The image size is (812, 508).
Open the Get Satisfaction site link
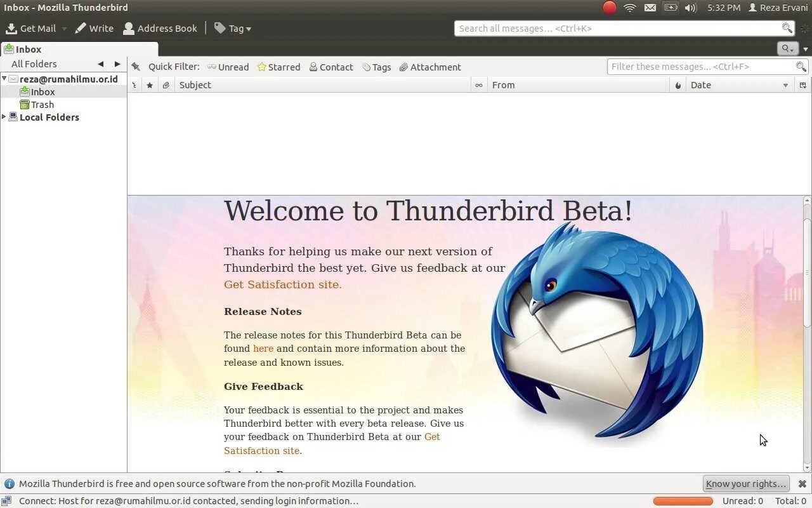click(x=283, y=284)
